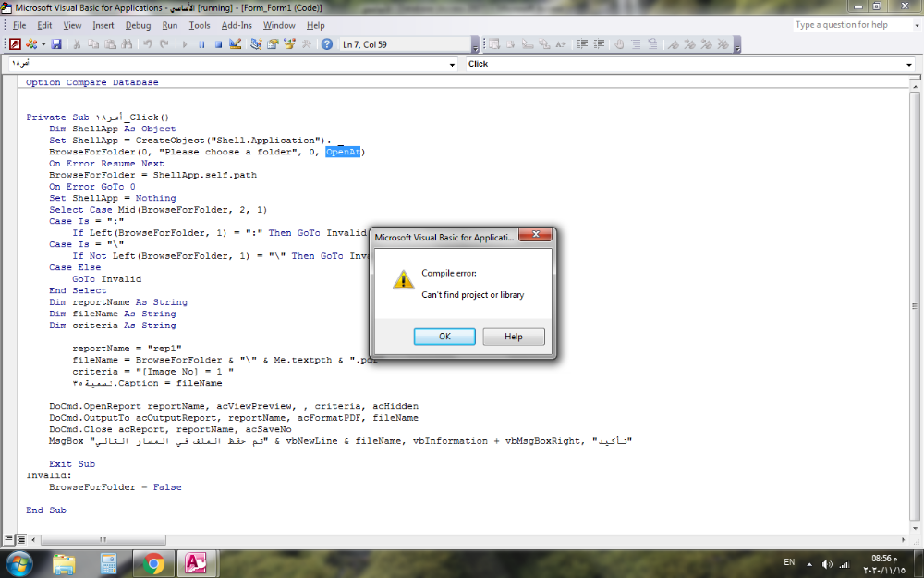Toggle Breakpoint with the hand icon

tap(619, 44)
